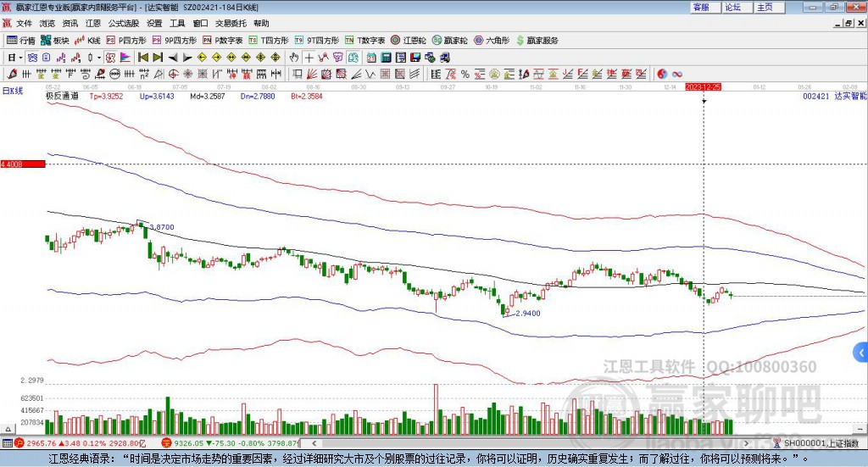This screenshot has height=467, width=868.
Task: Open the 江恩轮 Gann wheel tool
Action: tap(409, 41)
